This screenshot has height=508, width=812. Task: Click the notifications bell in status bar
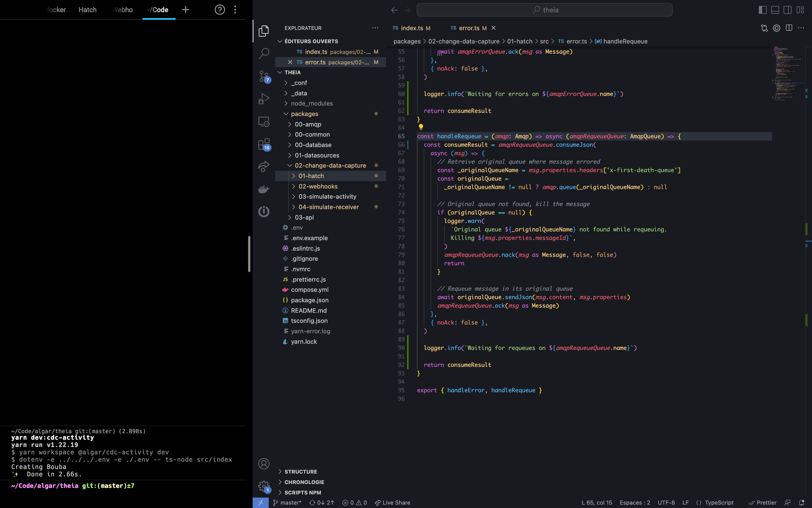[802, 503]
